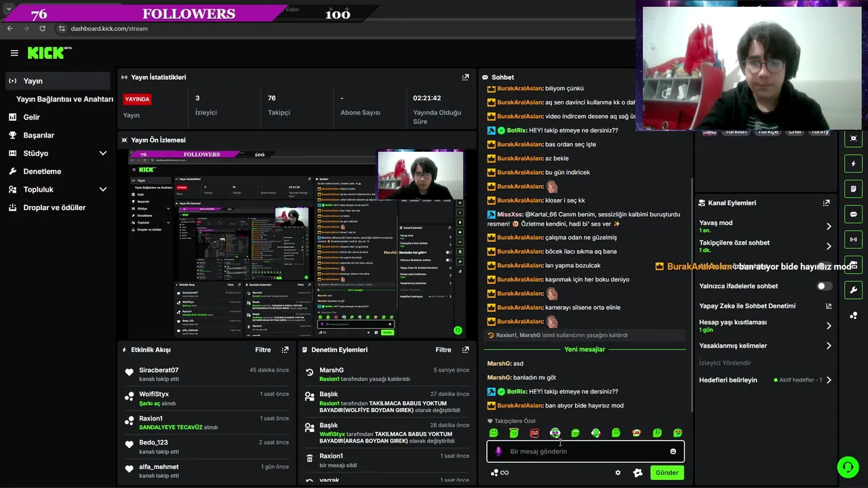Image resolution: width=868 pixels, height=488 pixels.
Task: Click username MissXss in chat
Action: [x=509, y=214]
